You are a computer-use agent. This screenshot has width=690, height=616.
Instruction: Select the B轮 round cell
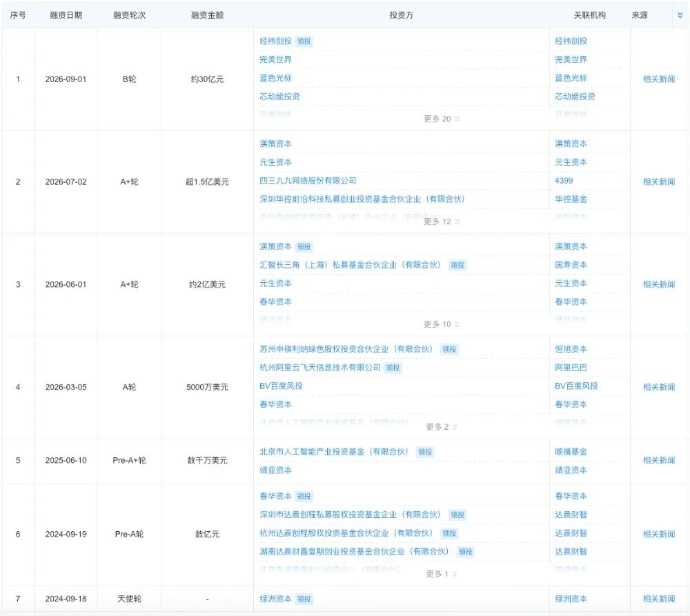(130, 79)
